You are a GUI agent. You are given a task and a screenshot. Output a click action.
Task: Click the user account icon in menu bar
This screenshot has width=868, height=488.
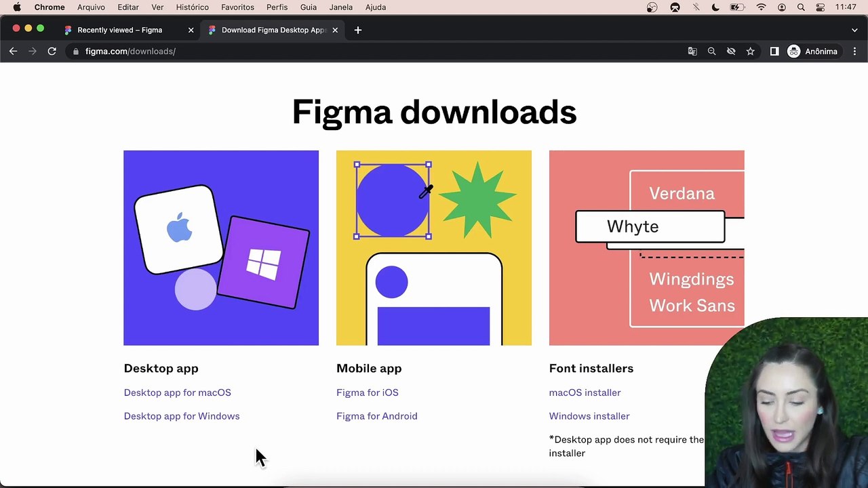point(782,7)
